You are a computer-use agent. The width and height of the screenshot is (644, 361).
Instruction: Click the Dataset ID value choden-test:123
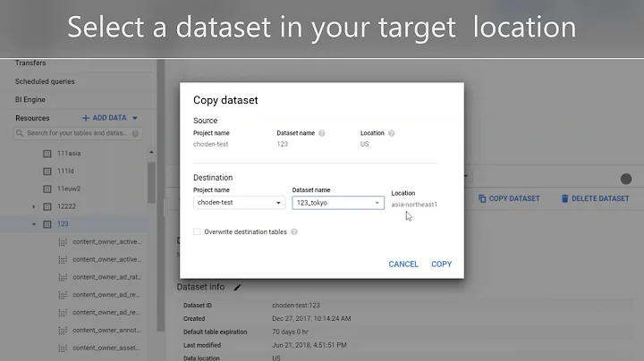pyautogui.click(x=296, y=306)
